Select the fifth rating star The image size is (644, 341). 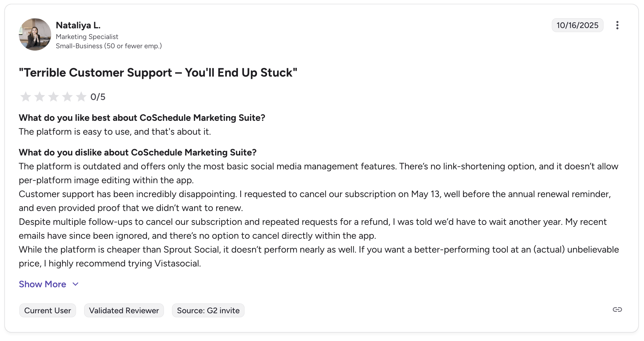(81, 97)
